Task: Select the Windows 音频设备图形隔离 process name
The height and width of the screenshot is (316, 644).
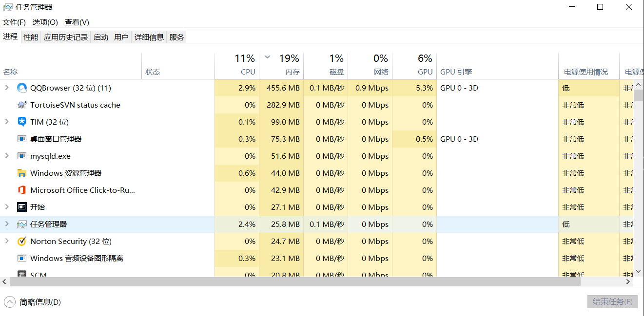Action: point(77,259)
